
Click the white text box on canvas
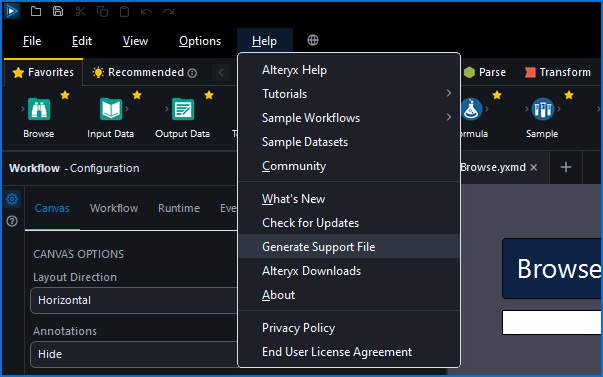(x=552, y=322)
